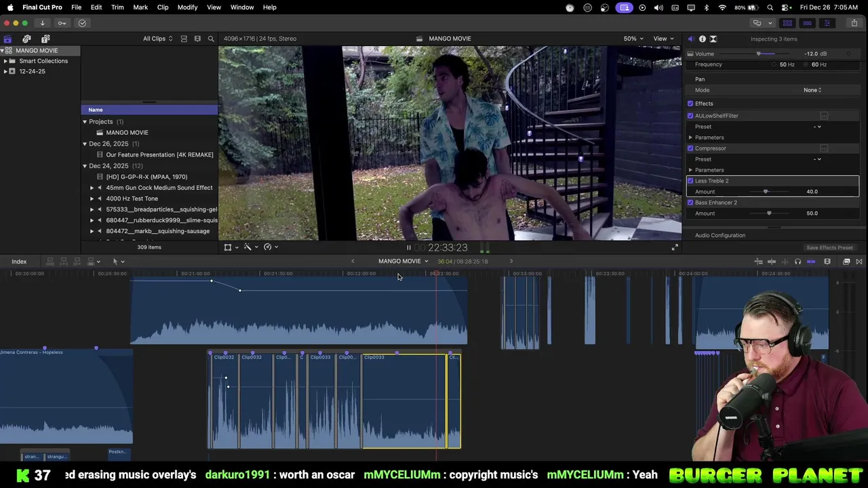Image resolution: width=868 pixels, height=488 pixels.
Task: Click the Share export icon
Action: (x=854, y=23)
